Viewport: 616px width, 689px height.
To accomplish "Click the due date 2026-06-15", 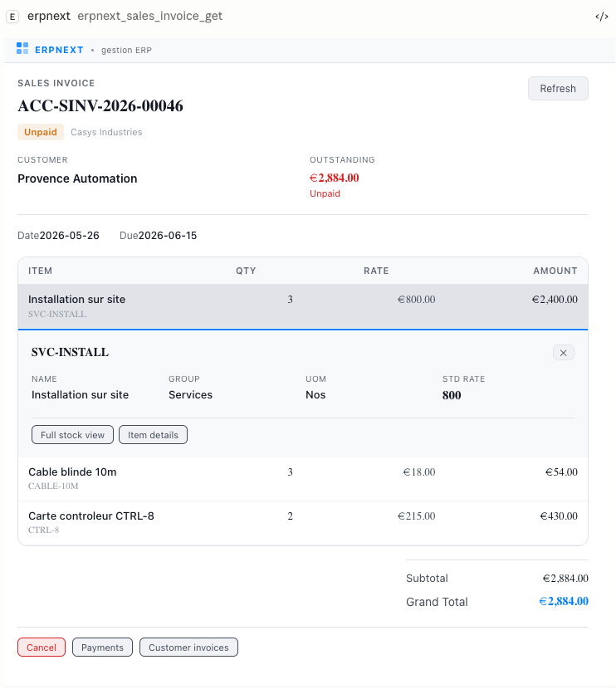I will click(168, 236).
